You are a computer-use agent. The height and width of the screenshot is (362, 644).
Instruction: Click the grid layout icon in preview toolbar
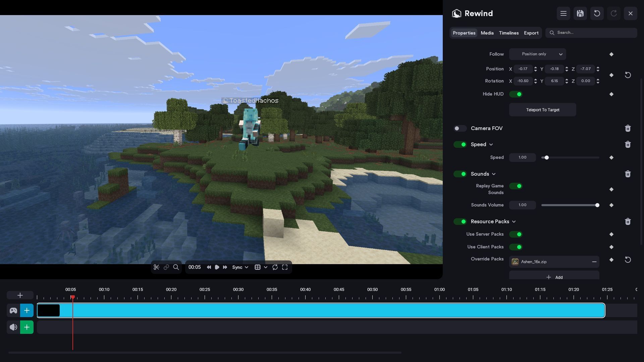[x=258, y=267]
